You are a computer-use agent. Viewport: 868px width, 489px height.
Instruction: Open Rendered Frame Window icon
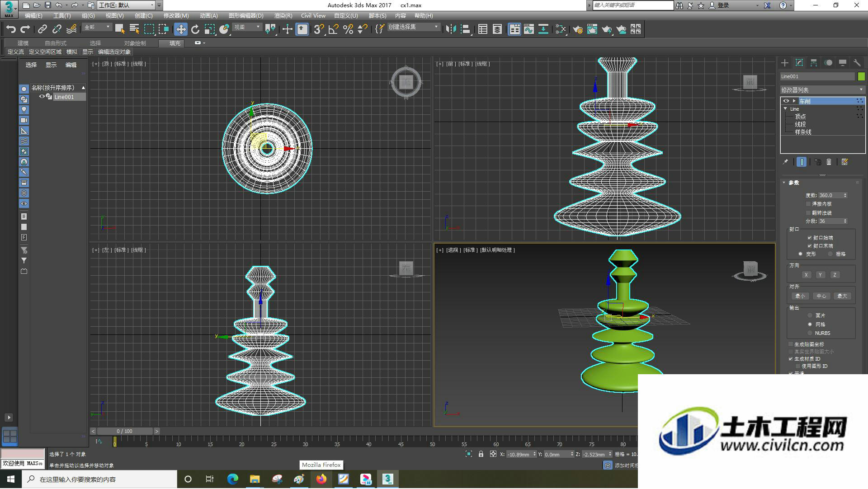pyautogui.click(x=592, y=29)
